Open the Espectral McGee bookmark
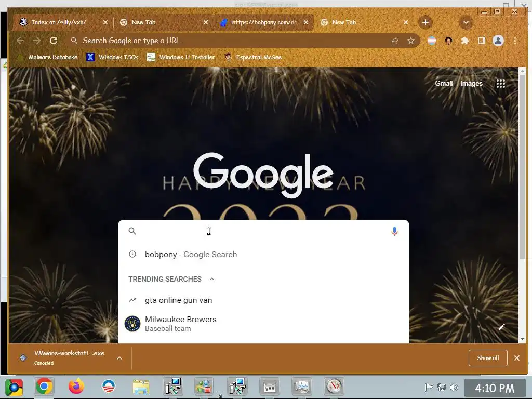 [253, 57]
